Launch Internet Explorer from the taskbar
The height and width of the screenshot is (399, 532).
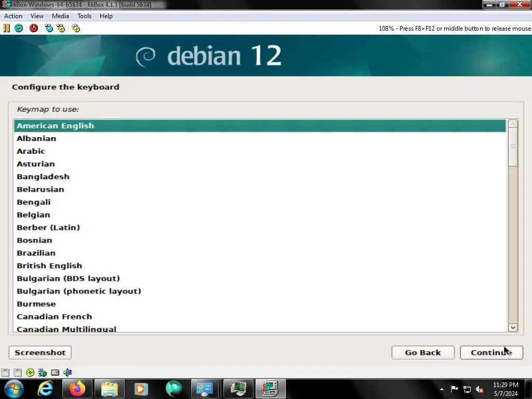point(46,389)
